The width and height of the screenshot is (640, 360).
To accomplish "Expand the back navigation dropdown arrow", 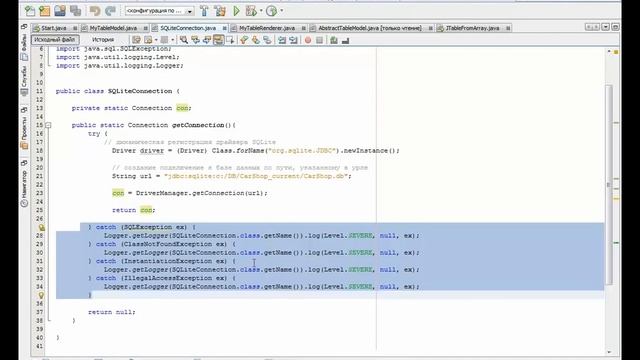I will click(x=156, y=40).
